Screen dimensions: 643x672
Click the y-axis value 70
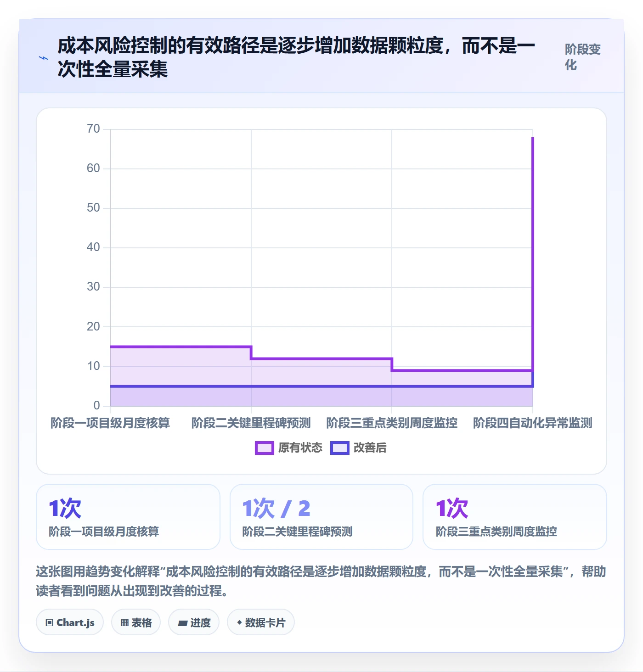(93, 129)
